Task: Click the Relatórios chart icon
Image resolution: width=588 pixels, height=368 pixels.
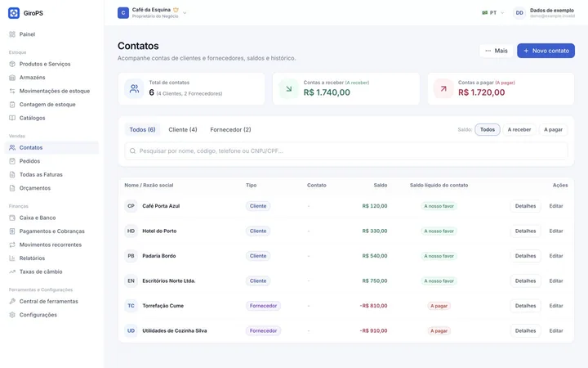Action: point(12,258)
